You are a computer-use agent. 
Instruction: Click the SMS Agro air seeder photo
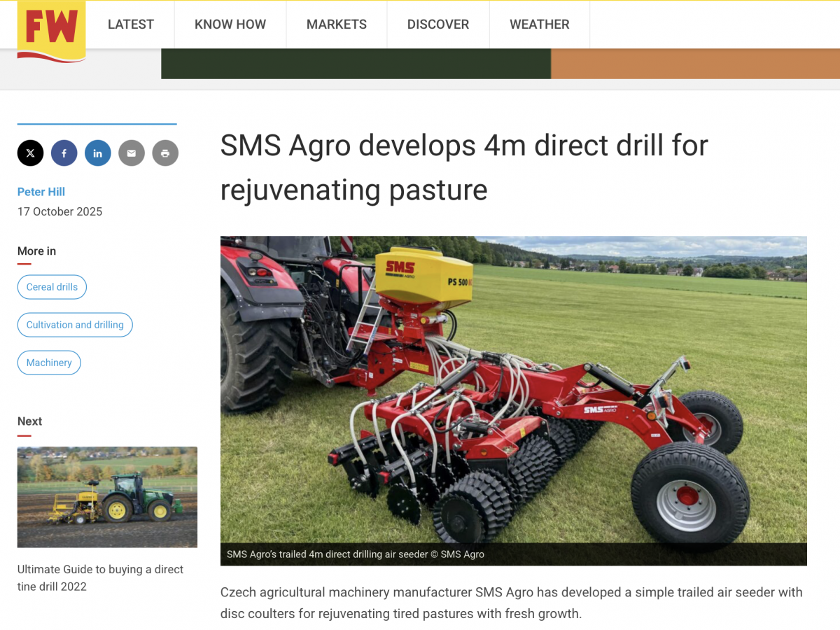click(x=513, y=392)
